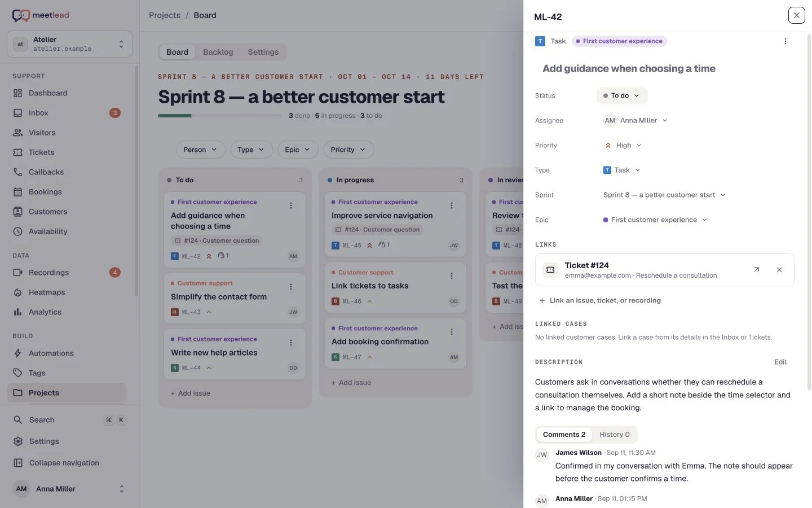Viewport: 812px width, 508px height.
Task: Select the Comments tab
Action: [564, 435]
